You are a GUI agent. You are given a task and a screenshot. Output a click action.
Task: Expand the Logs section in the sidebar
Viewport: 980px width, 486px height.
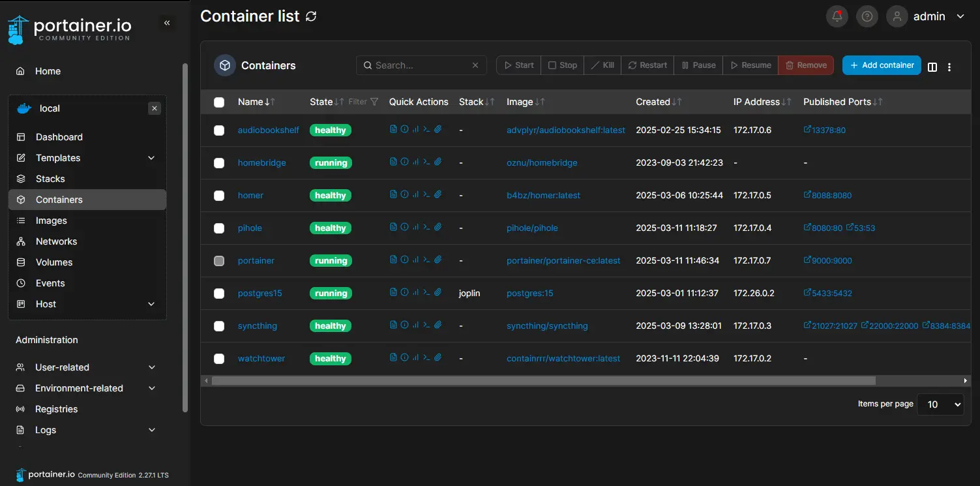45,430
